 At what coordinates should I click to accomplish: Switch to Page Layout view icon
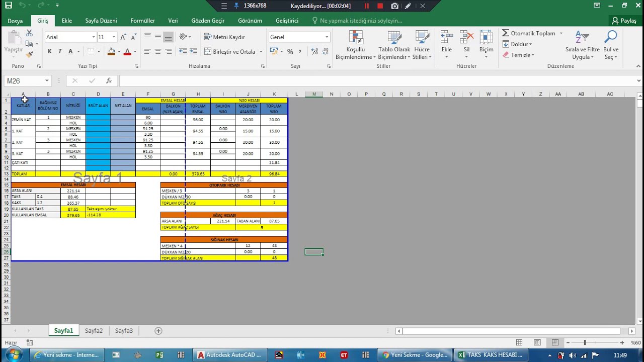click(537, 342)
